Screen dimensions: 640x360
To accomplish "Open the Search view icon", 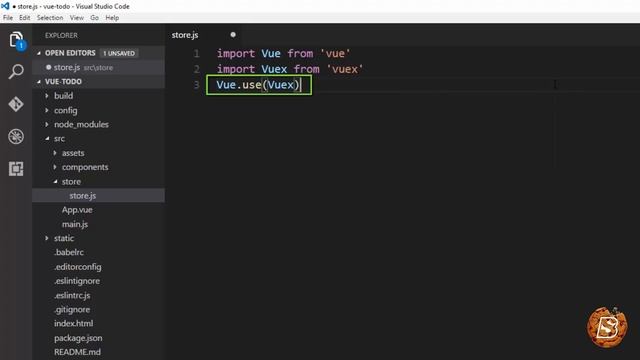I will 16,71.
